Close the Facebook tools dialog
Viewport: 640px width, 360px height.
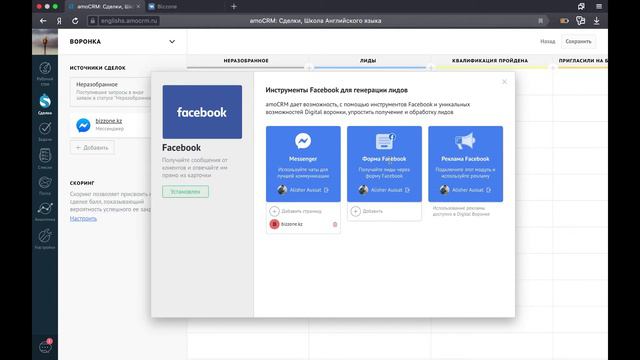coord(504,82)
